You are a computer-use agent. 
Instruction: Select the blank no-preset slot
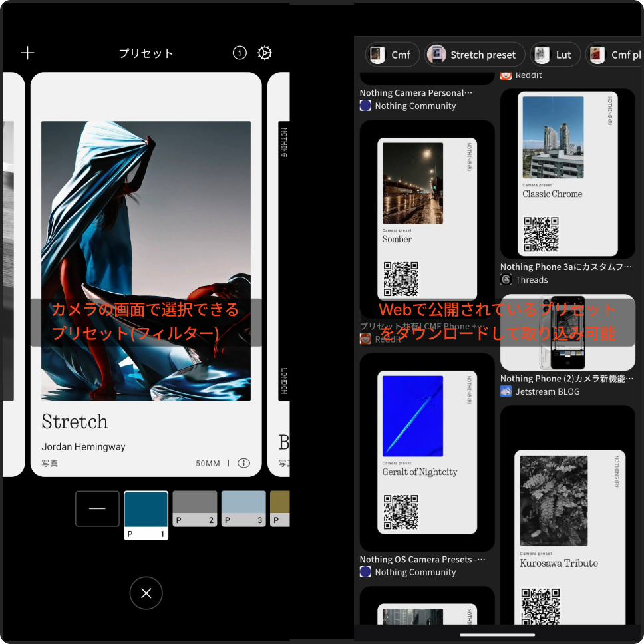coord(97,509)
